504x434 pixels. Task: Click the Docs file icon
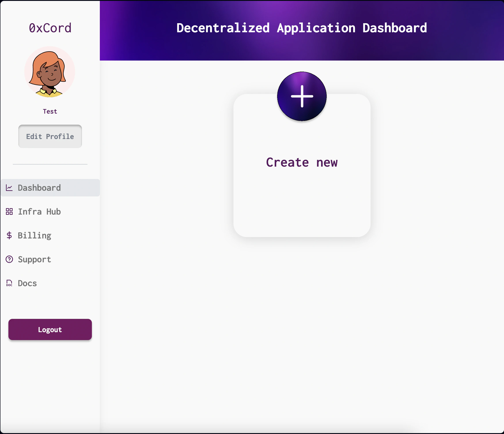click(9, 283)
